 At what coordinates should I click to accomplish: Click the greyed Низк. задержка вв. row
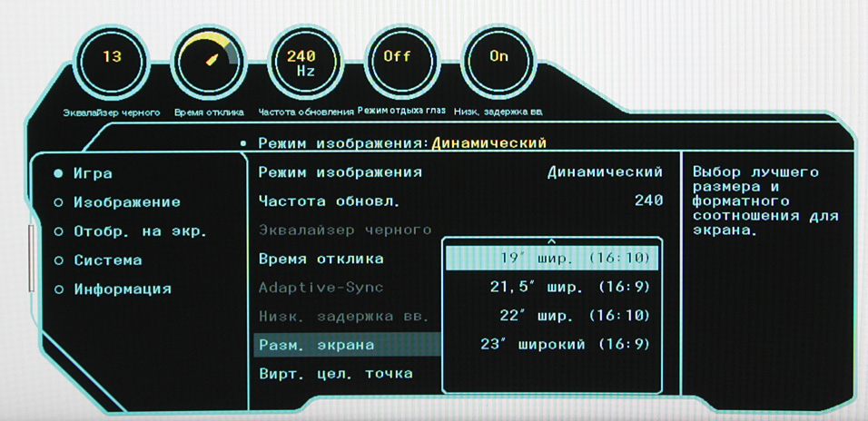coord(344,316)
